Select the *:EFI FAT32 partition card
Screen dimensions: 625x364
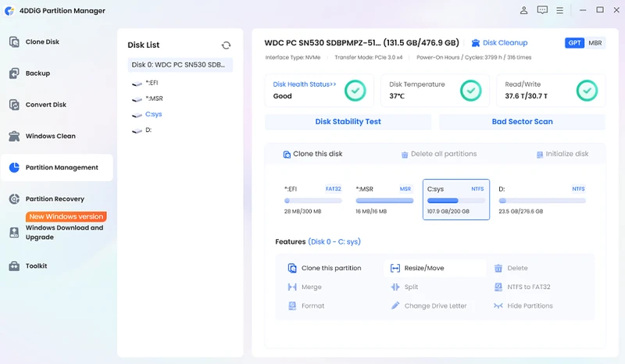[313, 200]
